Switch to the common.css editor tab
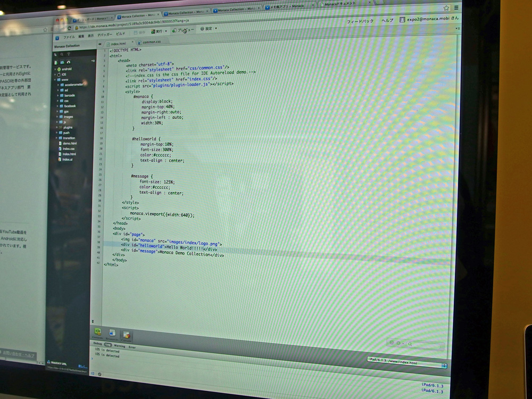Screen dimensions: 532x399 [151, 42]
